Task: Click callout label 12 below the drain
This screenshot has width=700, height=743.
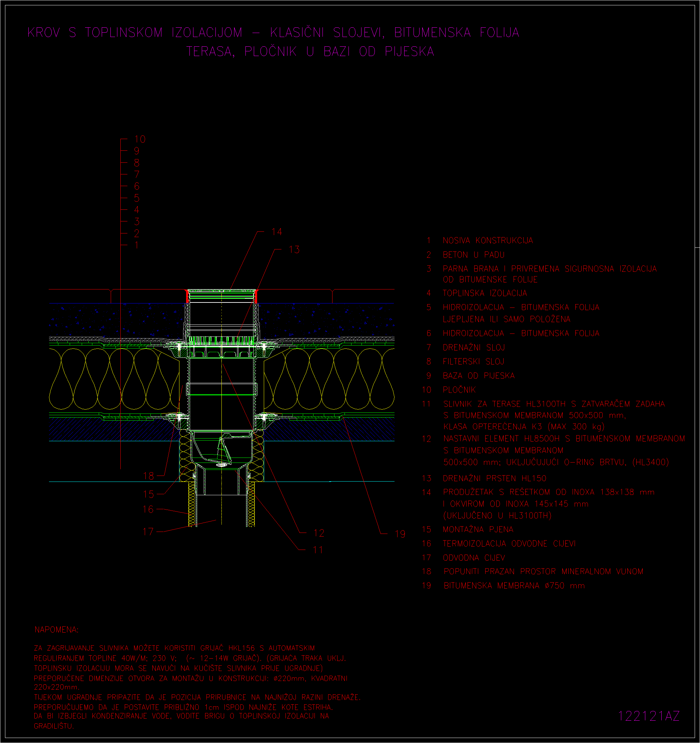Action: (319, 533)
